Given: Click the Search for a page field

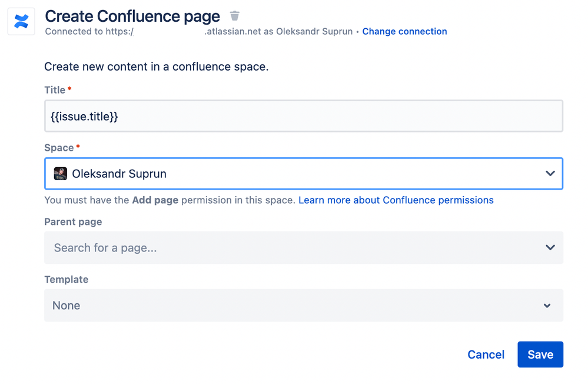Looking at the screenshot, I should pyautogui.click(x=283, y=248).
